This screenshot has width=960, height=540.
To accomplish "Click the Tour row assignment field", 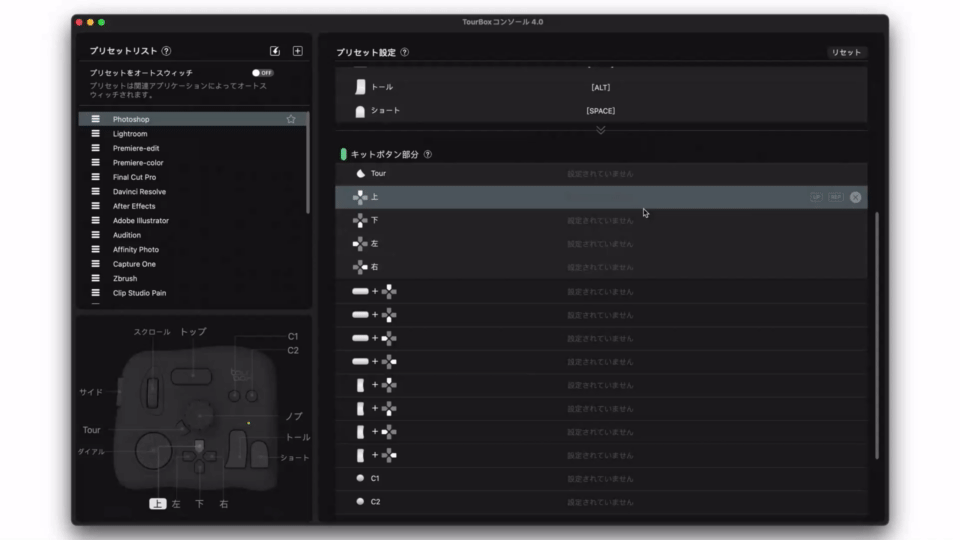I will (x=600, y=174).
